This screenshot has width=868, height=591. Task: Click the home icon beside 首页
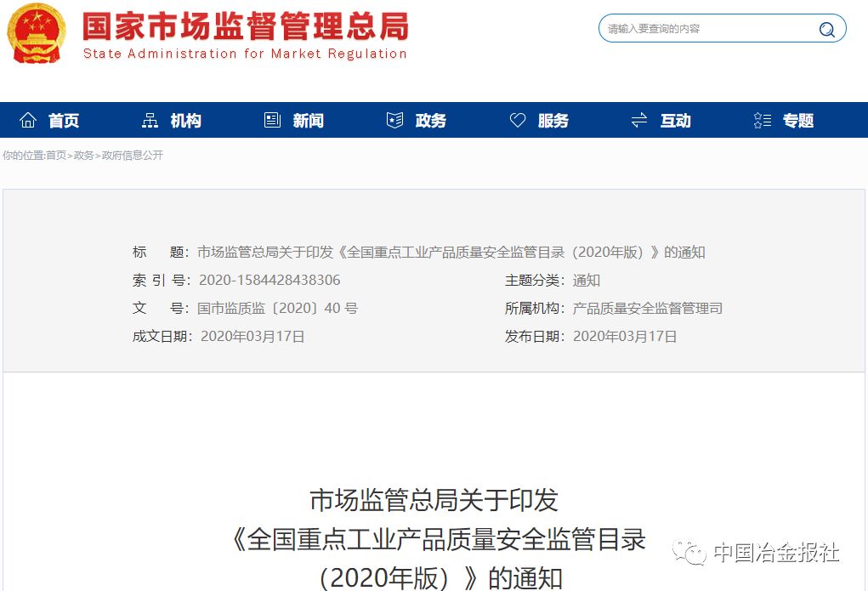pos(28,121)
